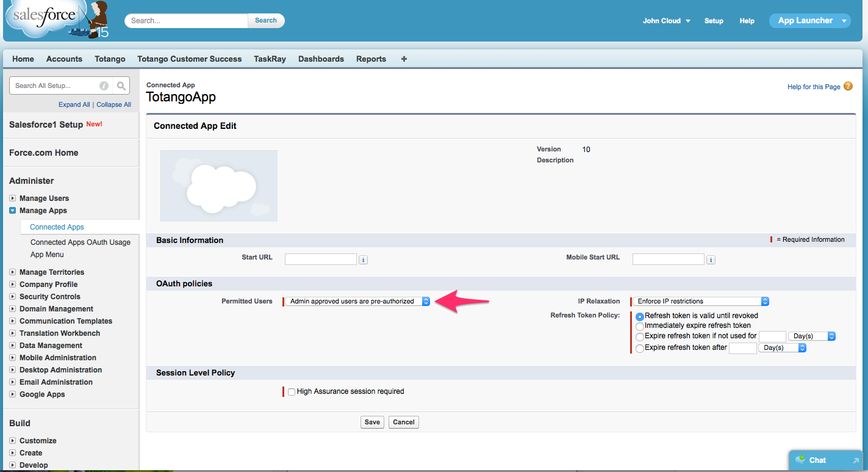This screenshot has height=472, width=868.
Task: Expand Communication Templates section
Action: tap(13, 321)
